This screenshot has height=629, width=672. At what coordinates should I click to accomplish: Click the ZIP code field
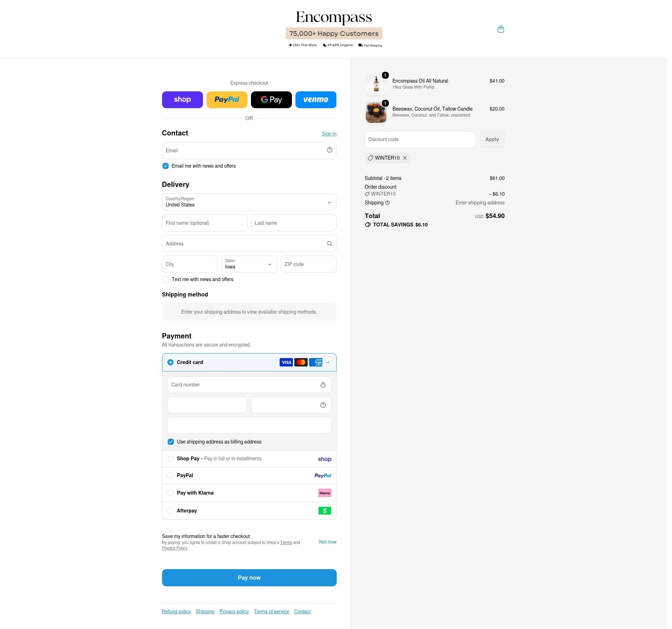pyautogui.click(x=308, y=264)
